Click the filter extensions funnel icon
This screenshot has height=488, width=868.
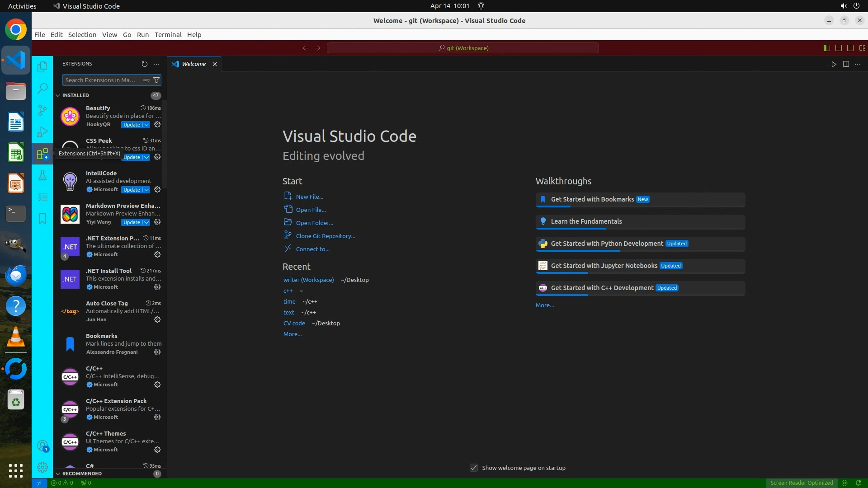point(156,80)
